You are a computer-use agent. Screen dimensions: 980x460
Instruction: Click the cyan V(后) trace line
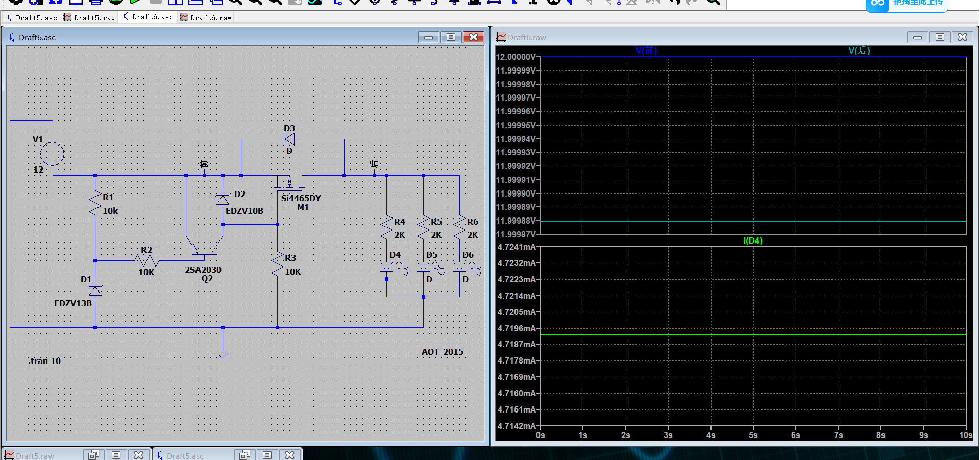pos(753,221)
